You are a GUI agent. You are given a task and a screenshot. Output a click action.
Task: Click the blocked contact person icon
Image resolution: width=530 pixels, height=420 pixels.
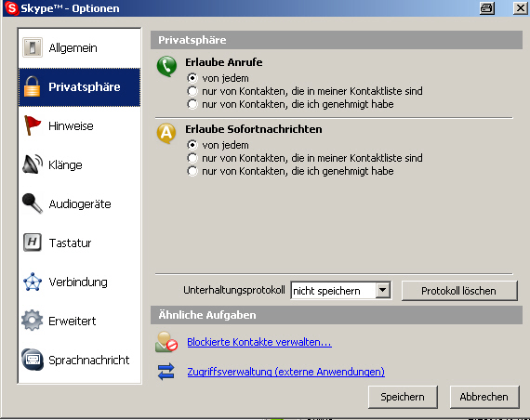166,342
